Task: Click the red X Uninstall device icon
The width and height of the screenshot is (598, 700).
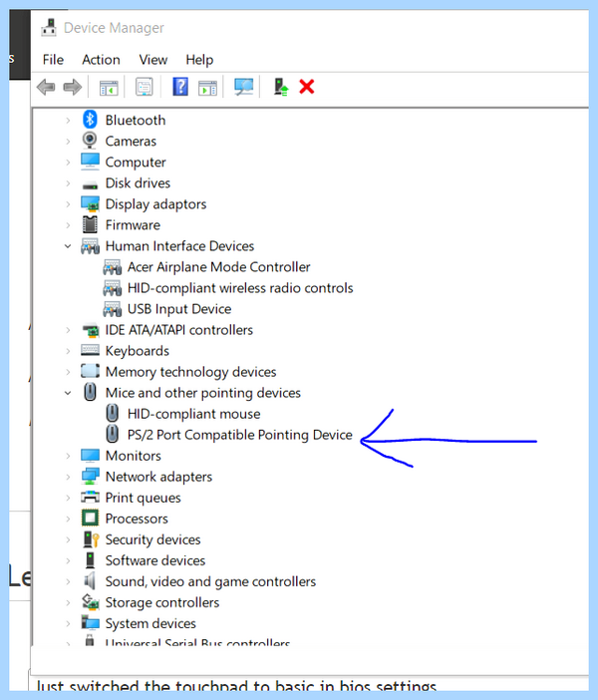Action: point(307,87)
